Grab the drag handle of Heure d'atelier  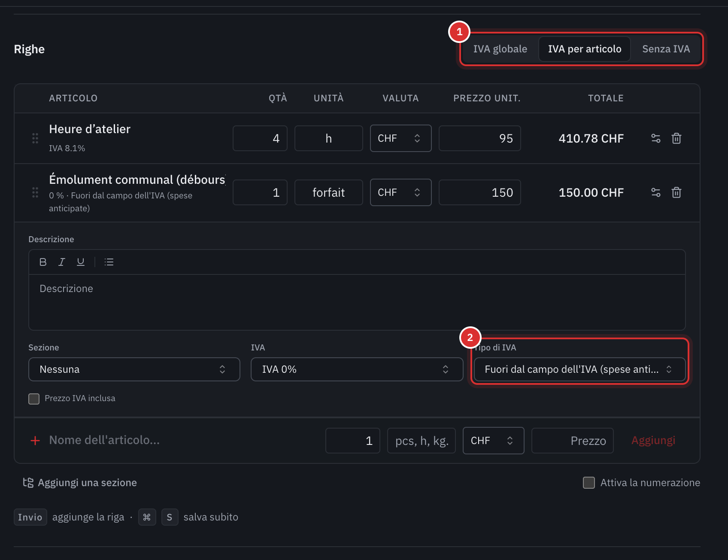(35, 138)
